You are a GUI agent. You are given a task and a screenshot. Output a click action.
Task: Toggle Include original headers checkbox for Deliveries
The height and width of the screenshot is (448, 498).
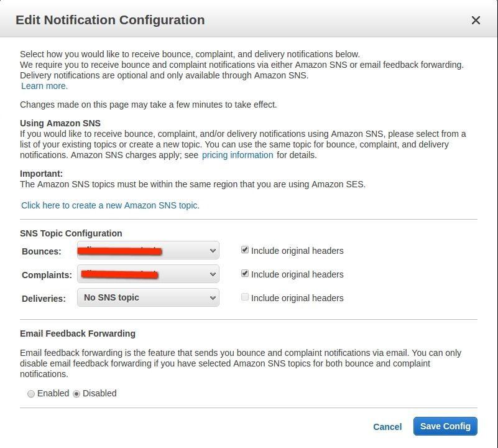point(244,297)
